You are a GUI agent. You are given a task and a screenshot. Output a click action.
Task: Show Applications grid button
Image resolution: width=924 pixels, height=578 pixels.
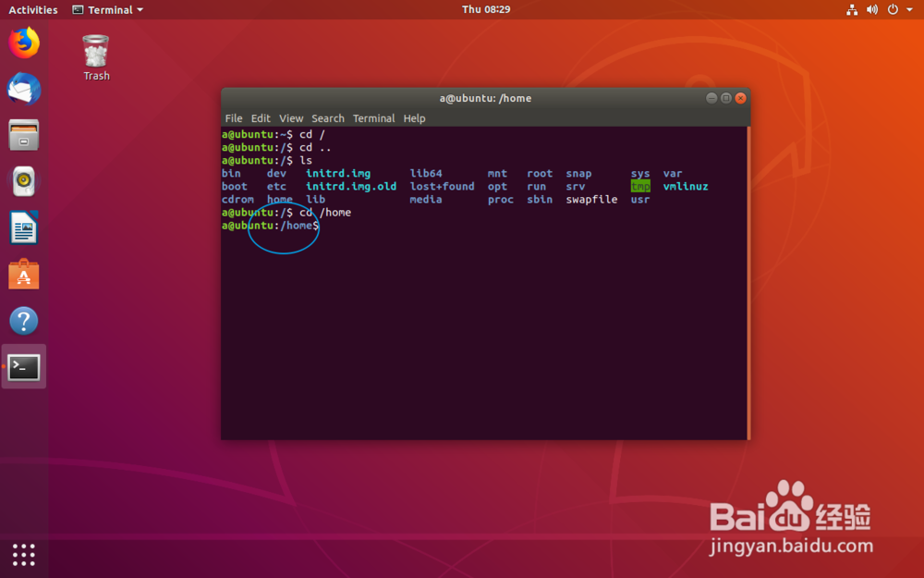coord(24,555)
